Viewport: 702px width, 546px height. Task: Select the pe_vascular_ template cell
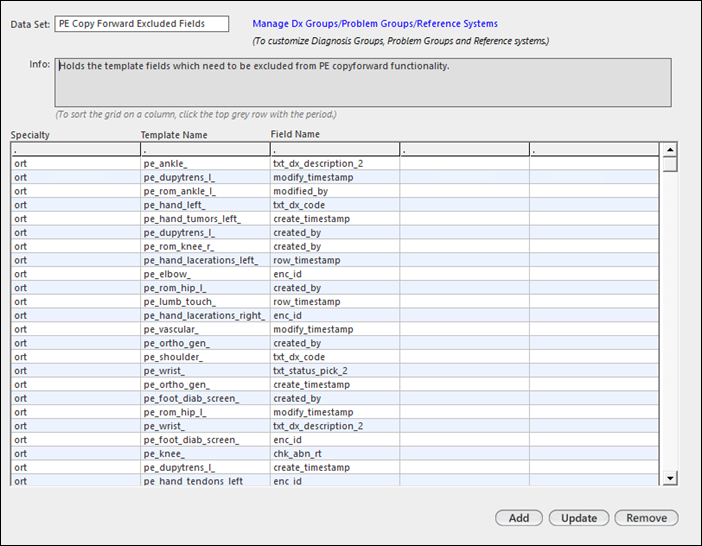pos(205,329)
